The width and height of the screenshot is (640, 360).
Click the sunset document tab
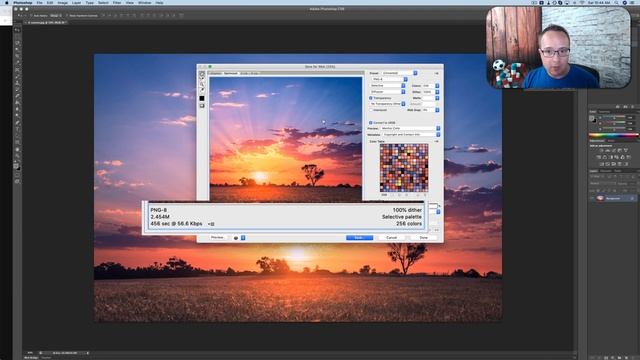(46, 22)
